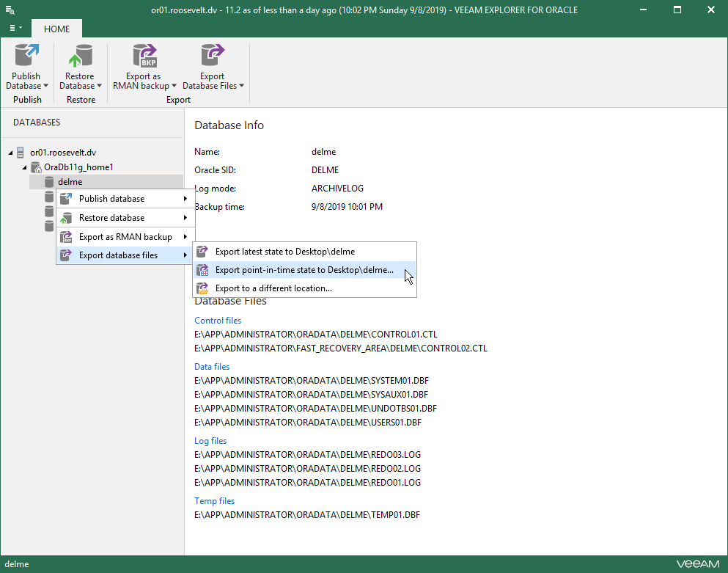Select Export point-in-time state to Desktop\delme
Image resolution: width=728 pixels, height=573 pixels.
304,270
